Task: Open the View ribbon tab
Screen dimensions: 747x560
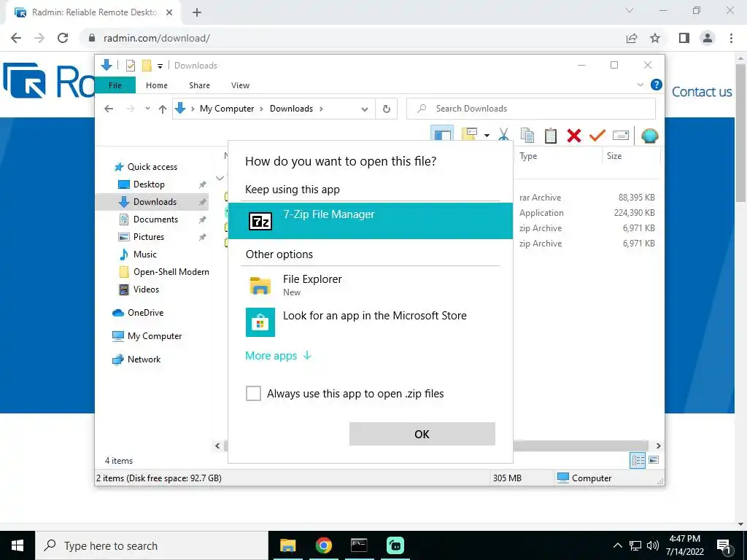Action: point(240,85)
